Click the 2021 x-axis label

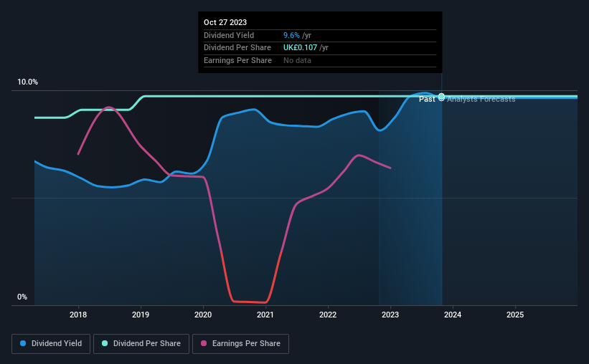[x=265, y=315]
